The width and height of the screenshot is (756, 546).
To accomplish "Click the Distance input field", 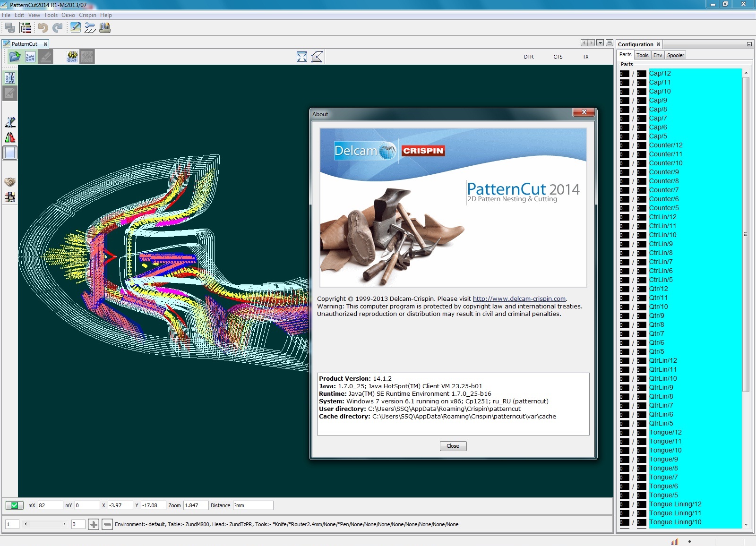I will click(253, 505).
